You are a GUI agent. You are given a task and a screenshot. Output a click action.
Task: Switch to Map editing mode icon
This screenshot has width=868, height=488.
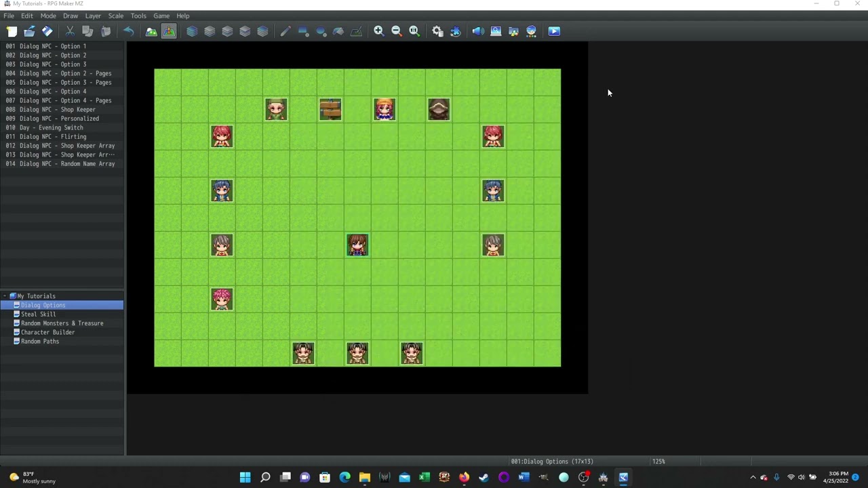tap(151, 31)
